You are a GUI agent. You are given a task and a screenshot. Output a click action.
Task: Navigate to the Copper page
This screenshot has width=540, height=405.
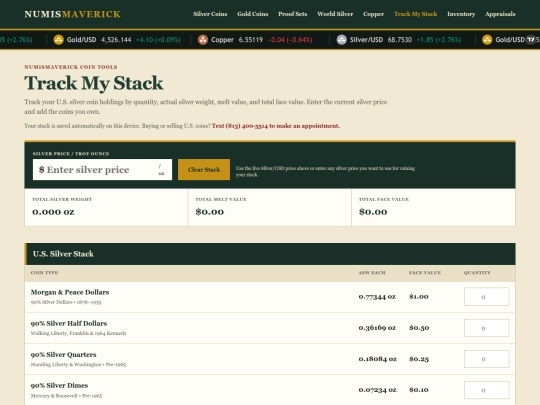pyautogui.click(x=373, y=14)
